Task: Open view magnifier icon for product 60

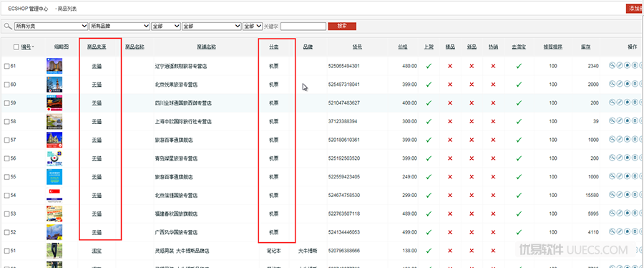Action: pyautogui.click(x=612, y=84)
